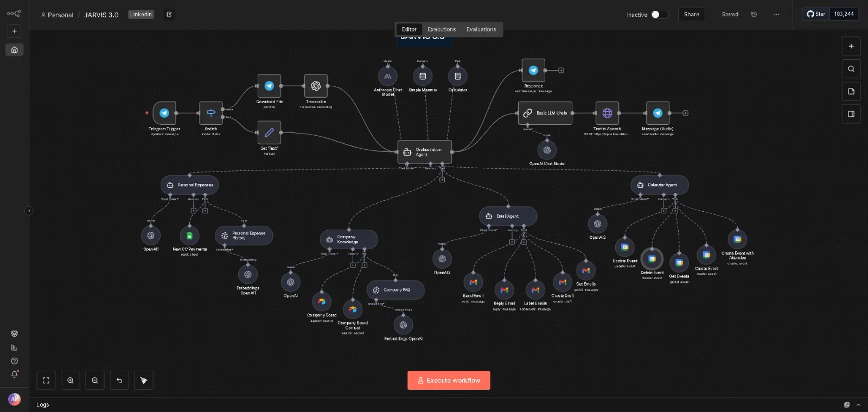Click the LinkedIn tag
The image size is (868, 412).
click(141, 15)
